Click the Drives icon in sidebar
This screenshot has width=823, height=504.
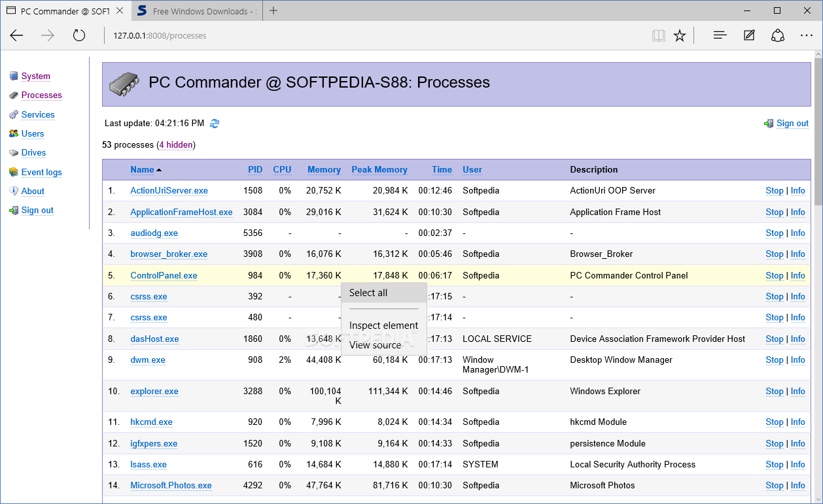coord(14,152)
